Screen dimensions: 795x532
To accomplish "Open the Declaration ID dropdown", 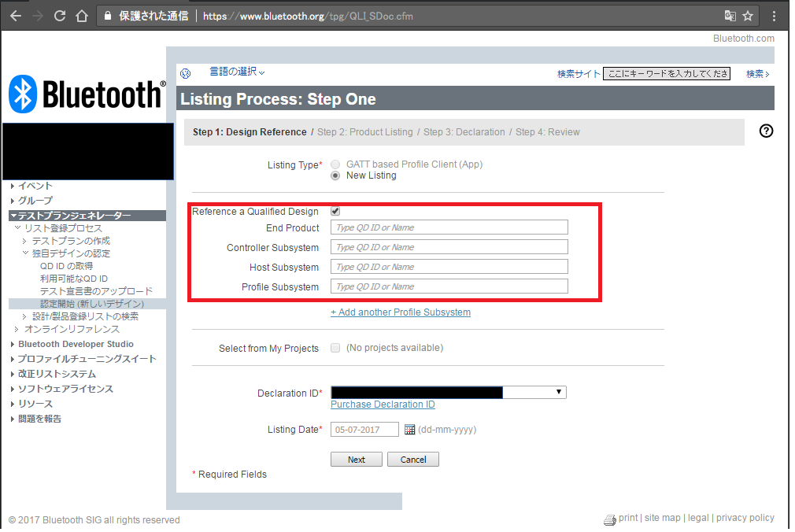I will [449, 393].
